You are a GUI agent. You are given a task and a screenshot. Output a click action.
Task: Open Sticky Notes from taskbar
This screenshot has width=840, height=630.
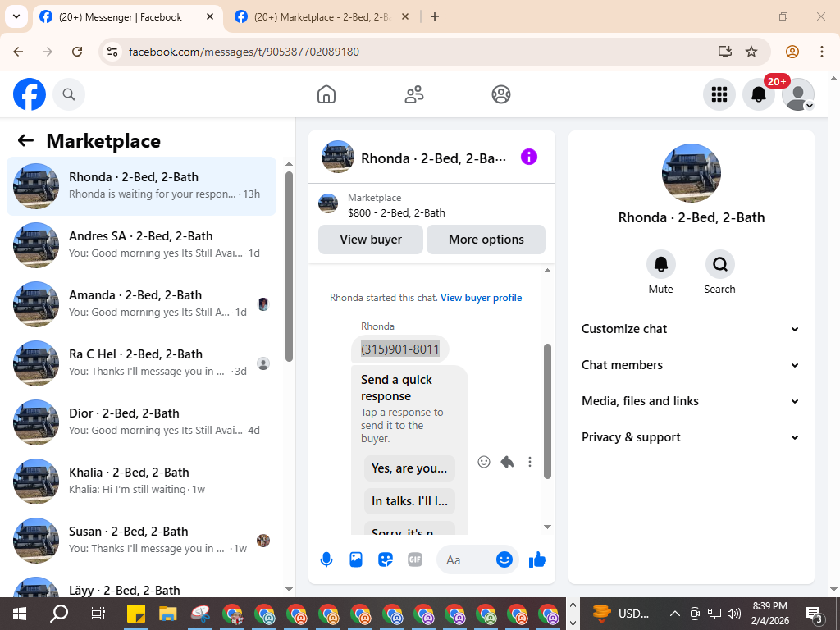[136, 614]
